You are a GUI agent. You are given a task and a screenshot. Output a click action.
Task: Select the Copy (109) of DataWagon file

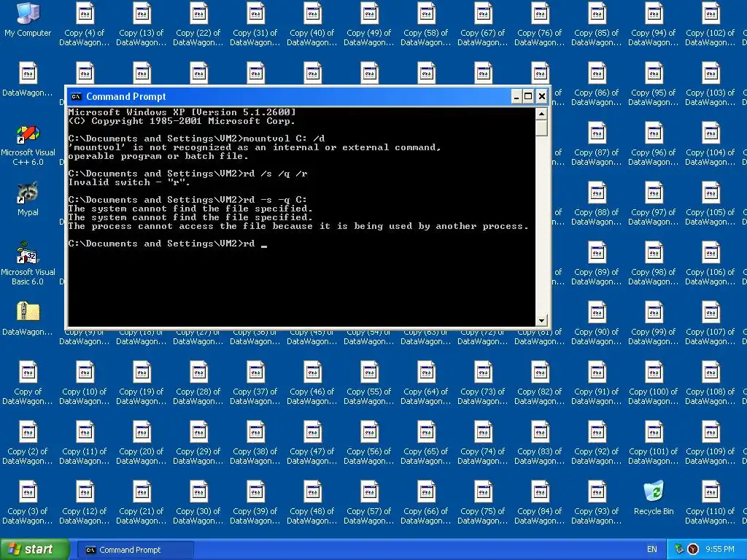pos(711,443)
